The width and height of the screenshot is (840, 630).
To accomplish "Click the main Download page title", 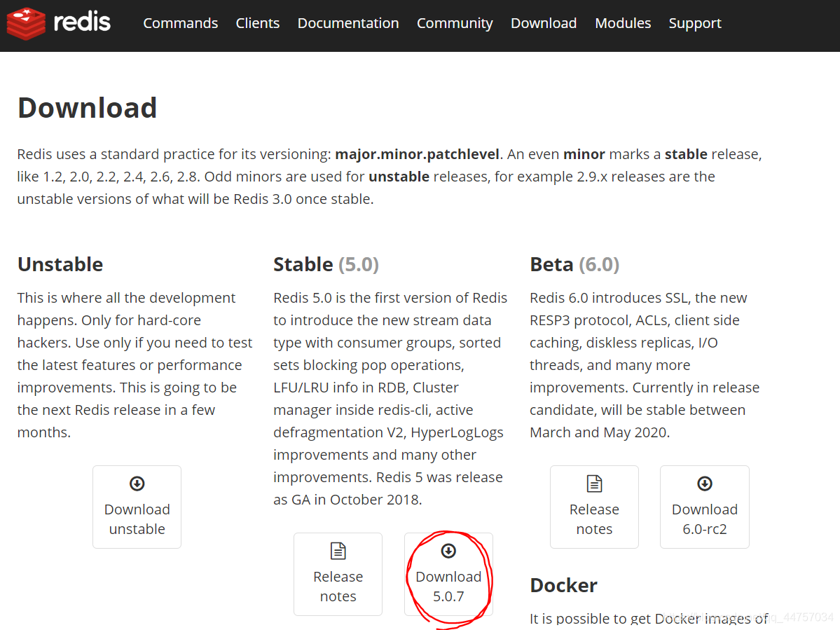I will pyautogui.click(x=88, y=108).
